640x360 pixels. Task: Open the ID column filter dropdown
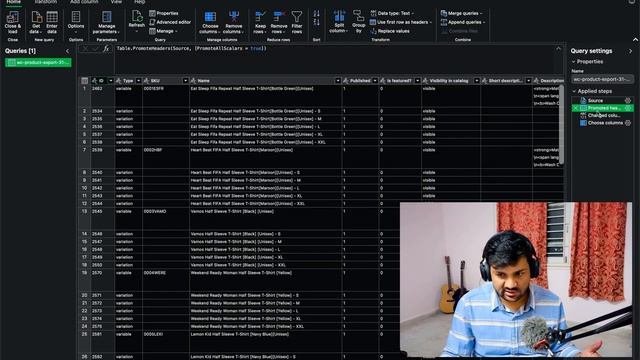point(111,81)
